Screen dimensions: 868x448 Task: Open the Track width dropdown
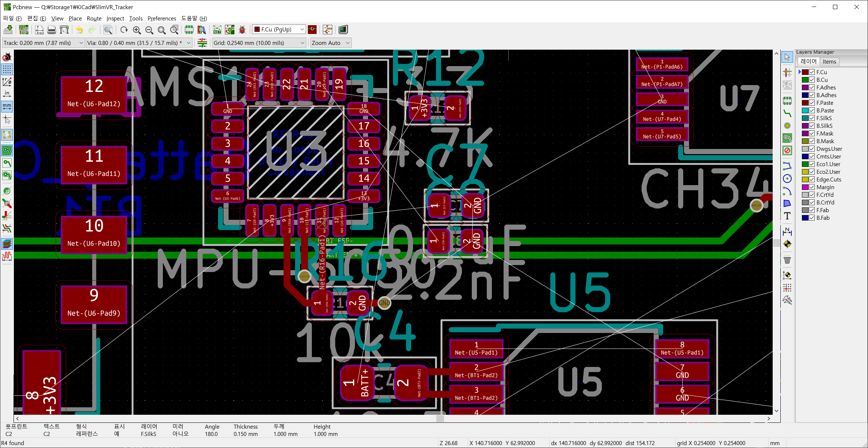[81, 43]
